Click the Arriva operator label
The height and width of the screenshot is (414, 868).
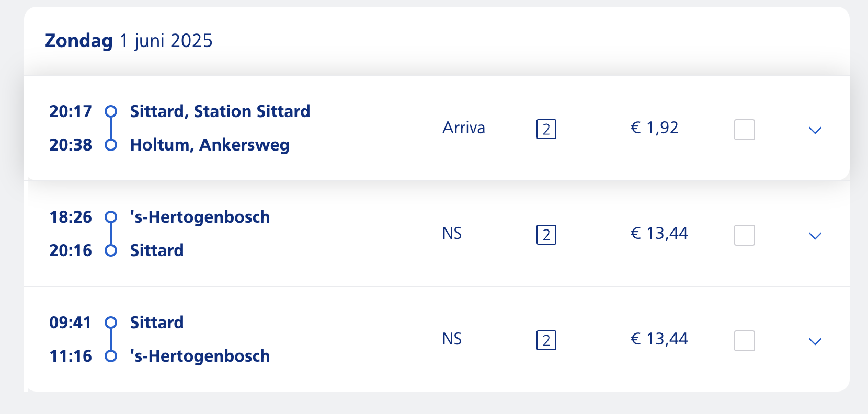(463, 128)
